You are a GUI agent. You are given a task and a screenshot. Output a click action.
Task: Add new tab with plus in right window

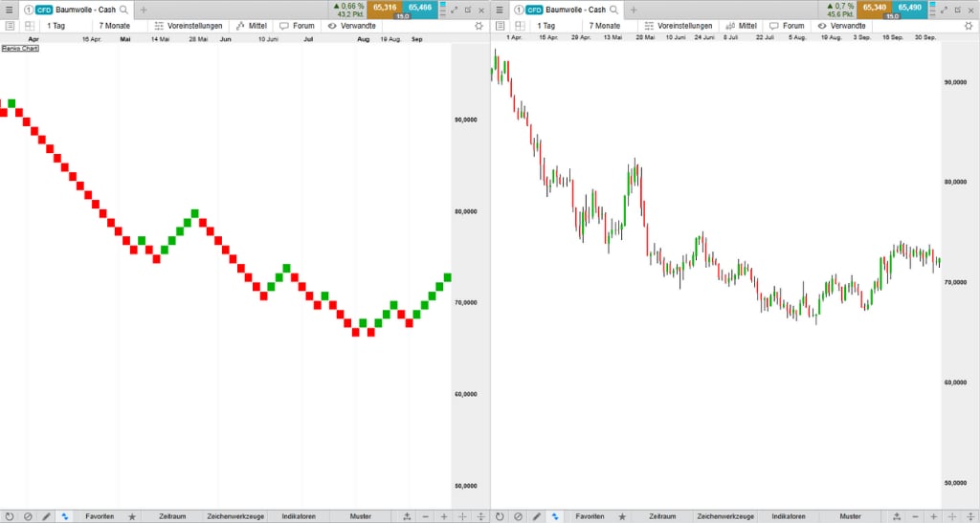(634, 10)
